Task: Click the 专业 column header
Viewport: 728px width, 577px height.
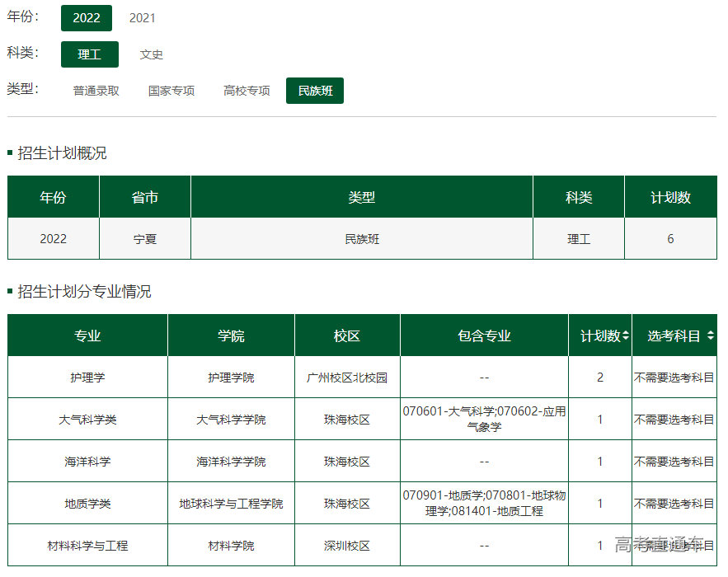Action: point(87,335)
